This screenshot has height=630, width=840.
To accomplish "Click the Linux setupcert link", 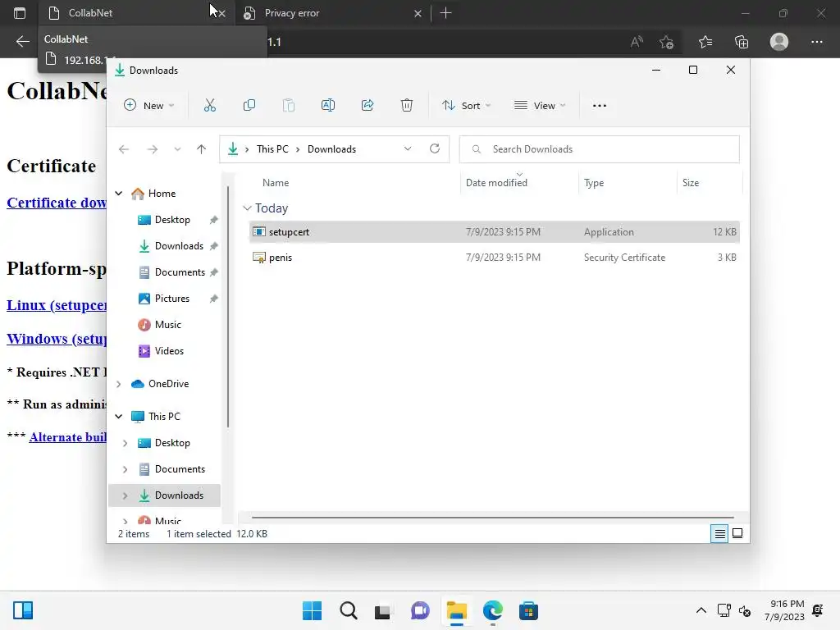I will tap(57, 305).
